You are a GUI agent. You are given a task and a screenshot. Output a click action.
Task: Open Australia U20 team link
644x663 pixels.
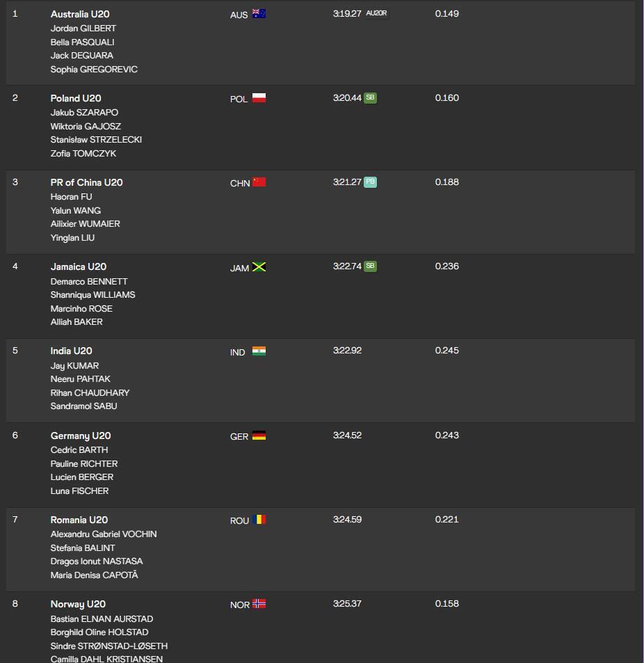click(x=80, y=14)
